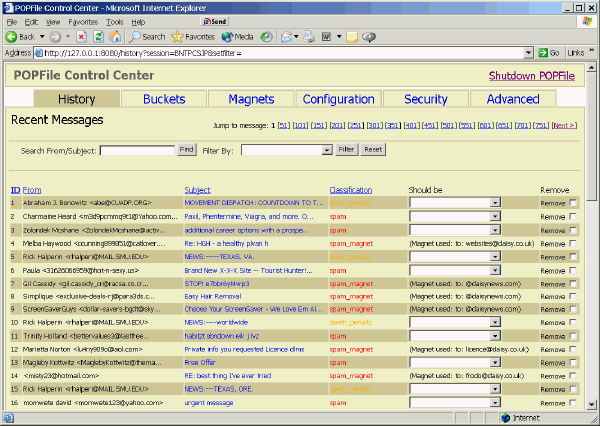600x426 pixels.
Task: Click the Edit with Word toolbar icon
Action: [x=326, y=37]
